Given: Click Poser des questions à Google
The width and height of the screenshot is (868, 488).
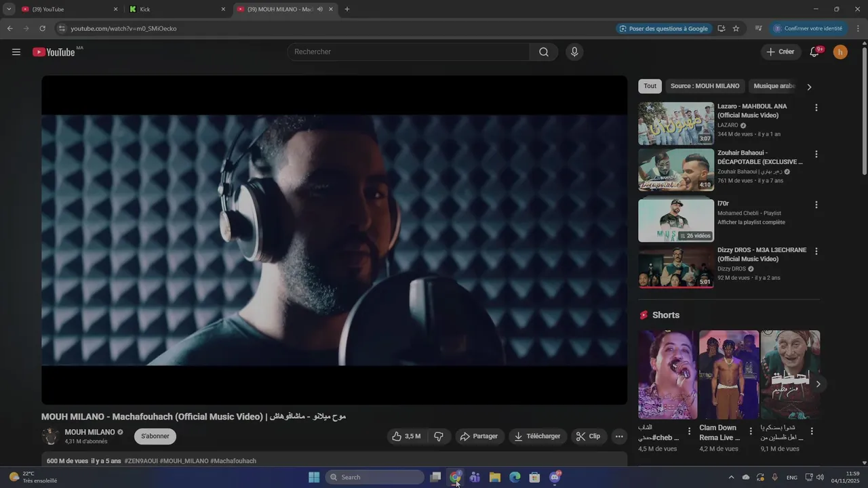Looking at the screenshot, I should click(x=663, y=28).
